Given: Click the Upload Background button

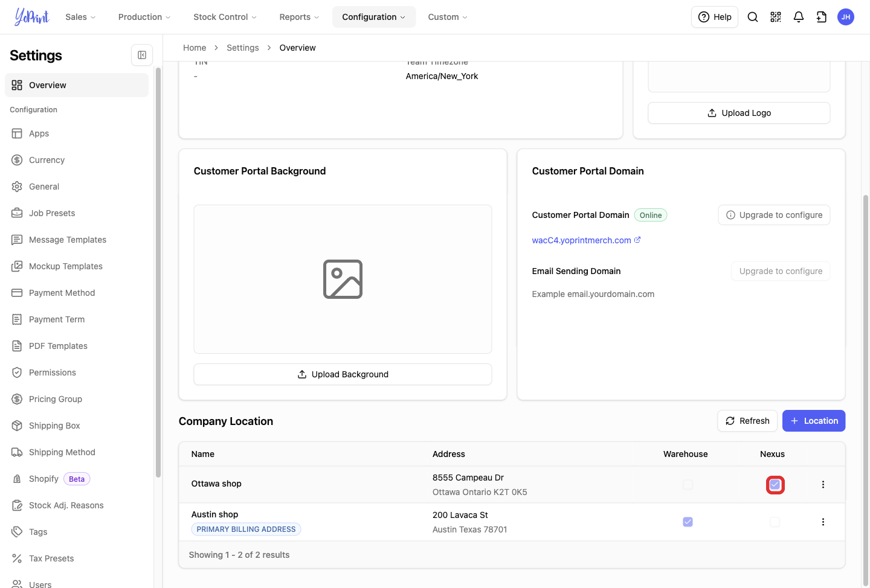Looking at the screenshot, I should tap(343, 374).
